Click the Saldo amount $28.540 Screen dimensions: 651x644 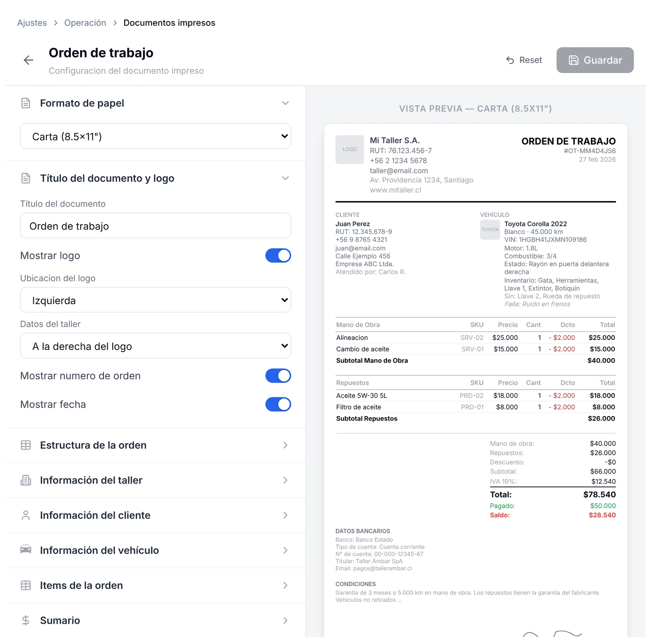[x=602, y=515]
